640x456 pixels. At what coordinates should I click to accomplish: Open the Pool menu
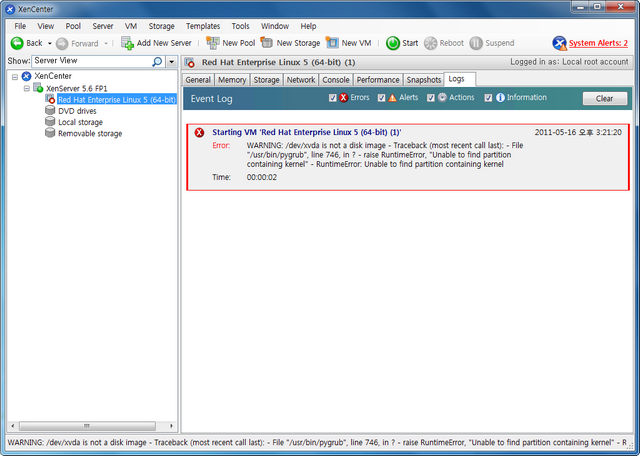[73, 26]
